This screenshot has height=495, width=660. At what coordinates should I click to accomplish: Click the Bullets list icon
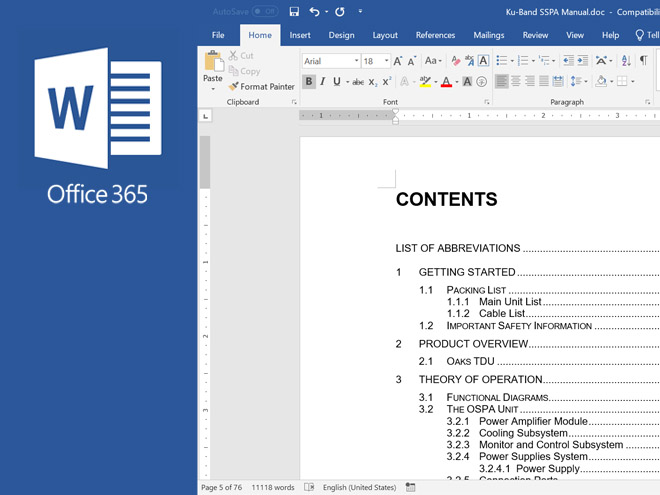click(x=503, y=61)
